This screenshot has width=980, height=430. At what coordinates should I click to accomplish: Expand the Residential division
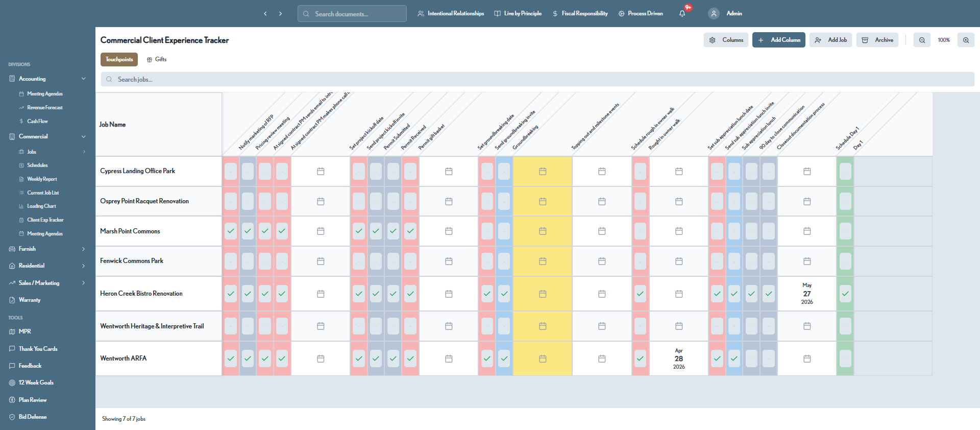[x=84, y=266]
